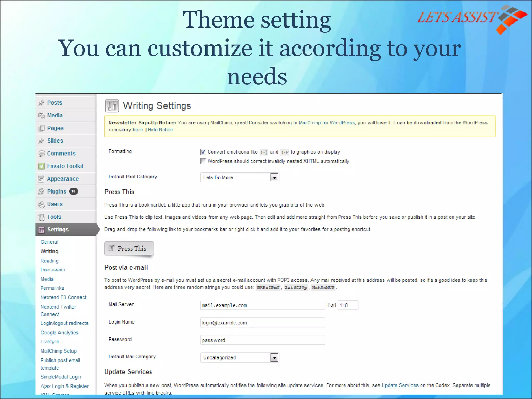This screenshot has height=399, width=532.
Task: Click Update Services Codex link
Action: point(400,385)
